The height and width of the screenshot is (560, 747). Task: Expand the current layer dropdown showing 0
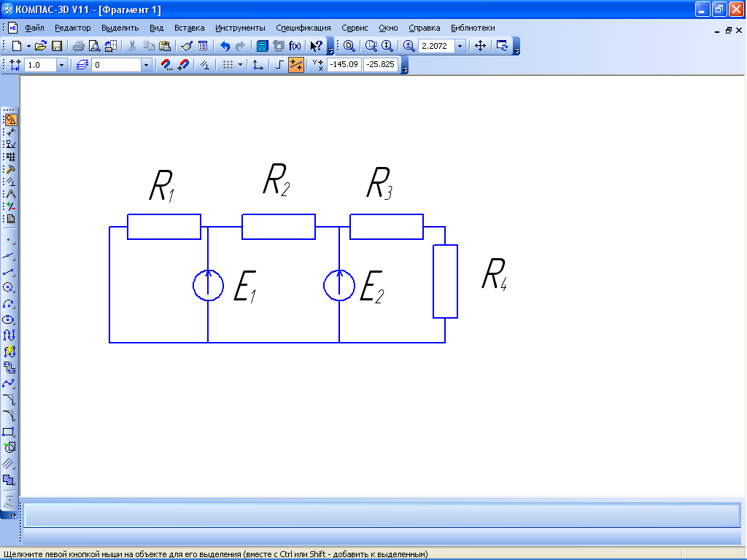click(x=146, y=65)
